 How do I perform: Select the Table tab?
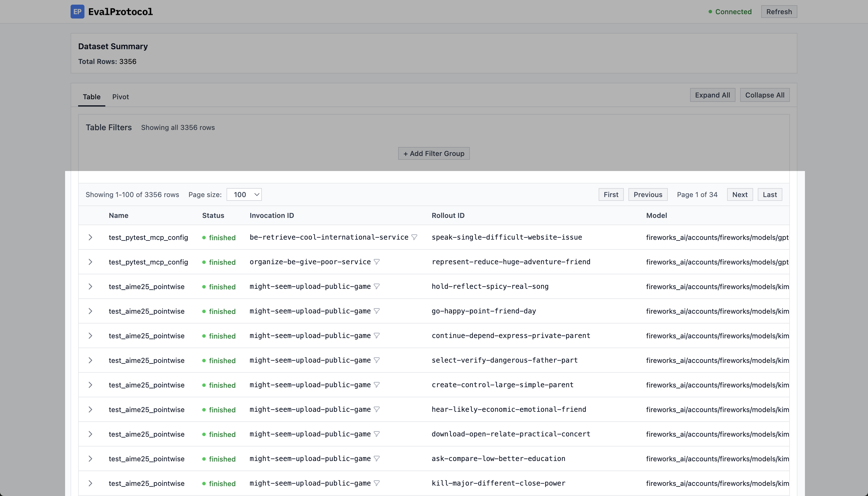click(x=92, y=97)
